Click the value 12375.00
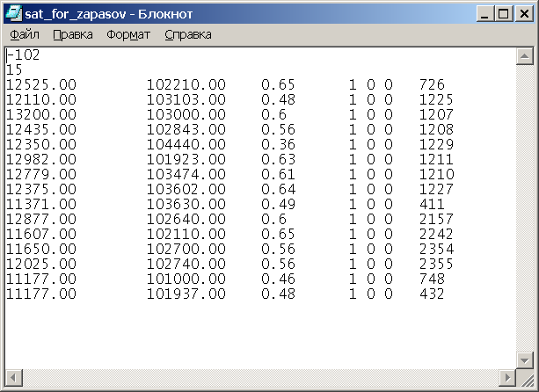Viewport: 539px width, 392px height. coord(41,189)
